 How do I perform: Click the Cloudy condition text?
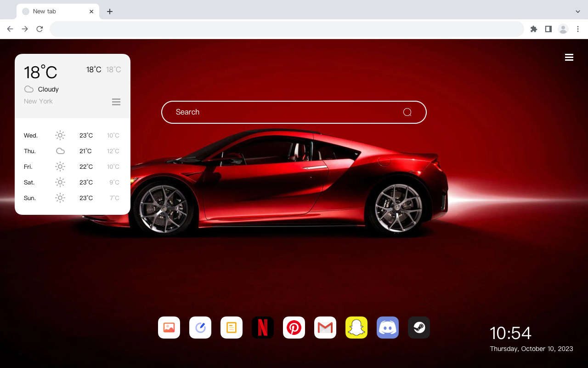[48, 89]
